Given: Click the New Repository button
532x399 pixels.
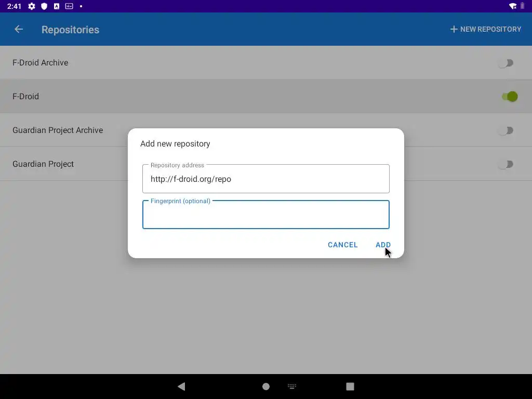Looking at the screenshot, I should point(486,29).
